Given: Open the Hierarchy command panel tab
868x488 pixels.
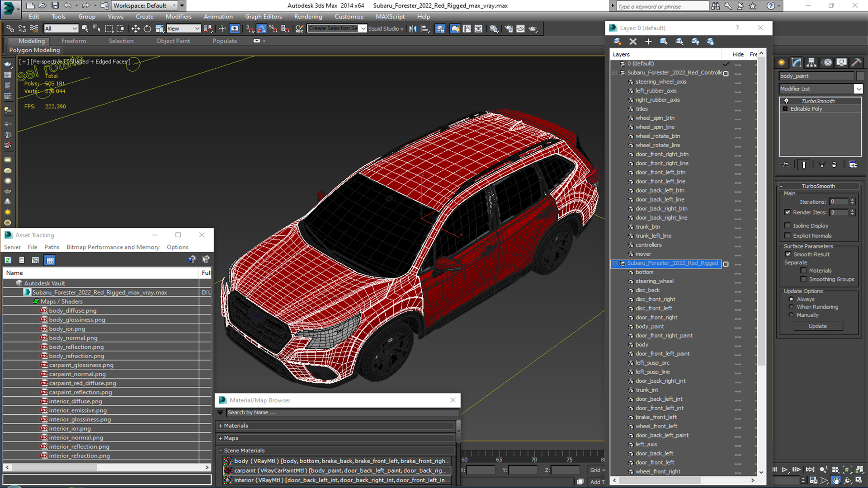Looking at the screenshot, I should pos(811,62).
